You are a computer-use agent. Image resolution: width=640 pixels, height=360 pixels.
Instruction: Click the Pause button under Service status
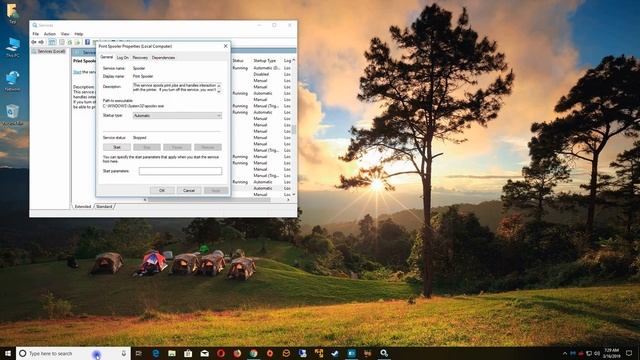[x=177, y=147]
